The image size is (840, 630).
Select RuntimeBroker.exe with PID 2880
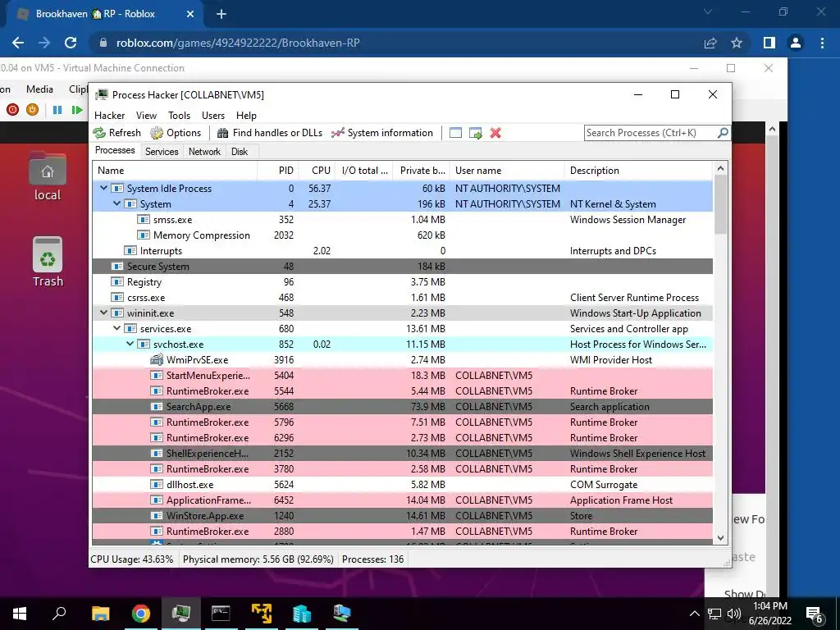click(402, 531)
